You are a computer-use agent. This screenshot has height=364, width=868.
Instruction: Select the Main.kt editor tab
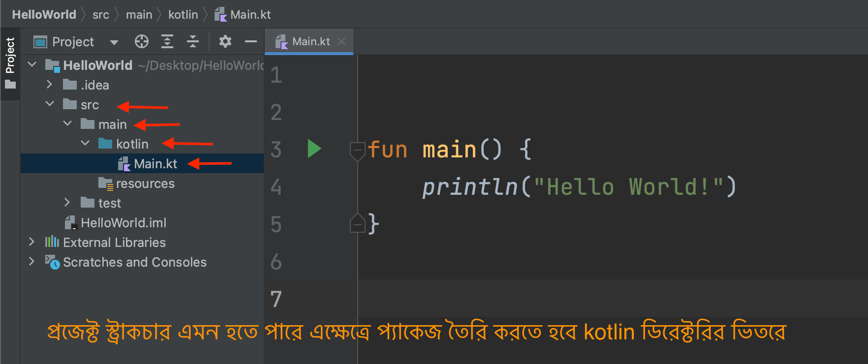[x=309, y=42]
